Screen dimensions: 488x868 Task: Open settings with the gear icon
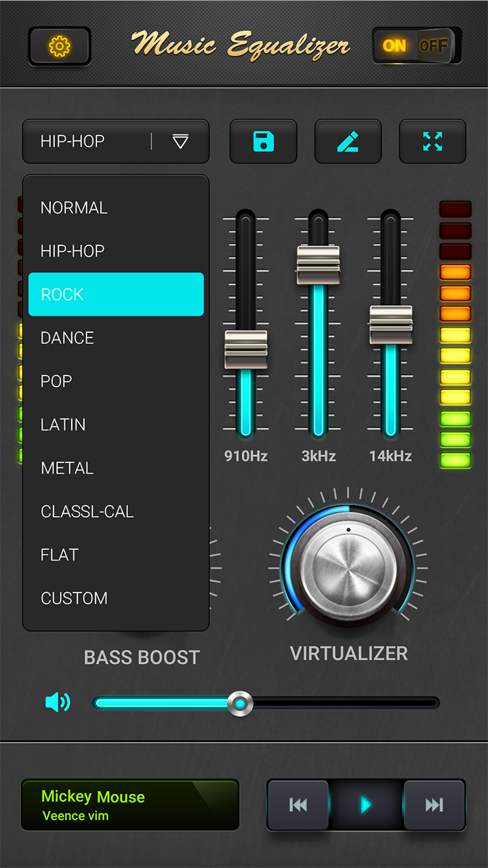click(60, 46)
